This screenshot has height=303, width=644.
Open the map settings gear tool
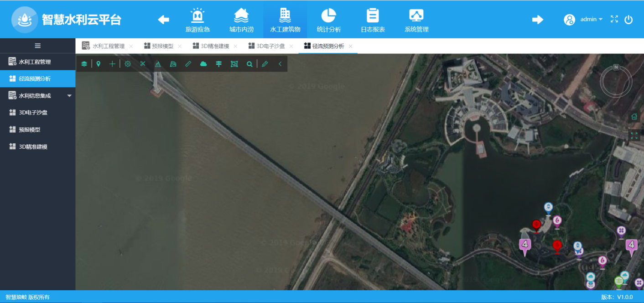(128, 64)
